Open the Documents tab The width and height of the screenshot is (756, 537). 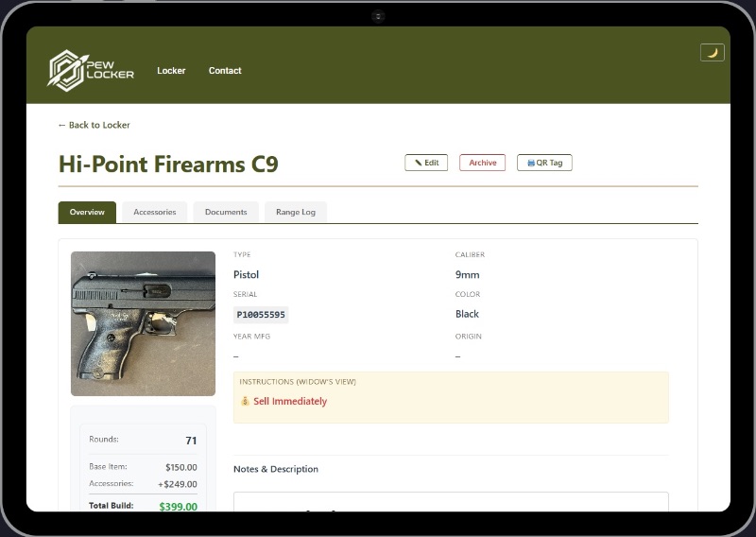[226, 212]
